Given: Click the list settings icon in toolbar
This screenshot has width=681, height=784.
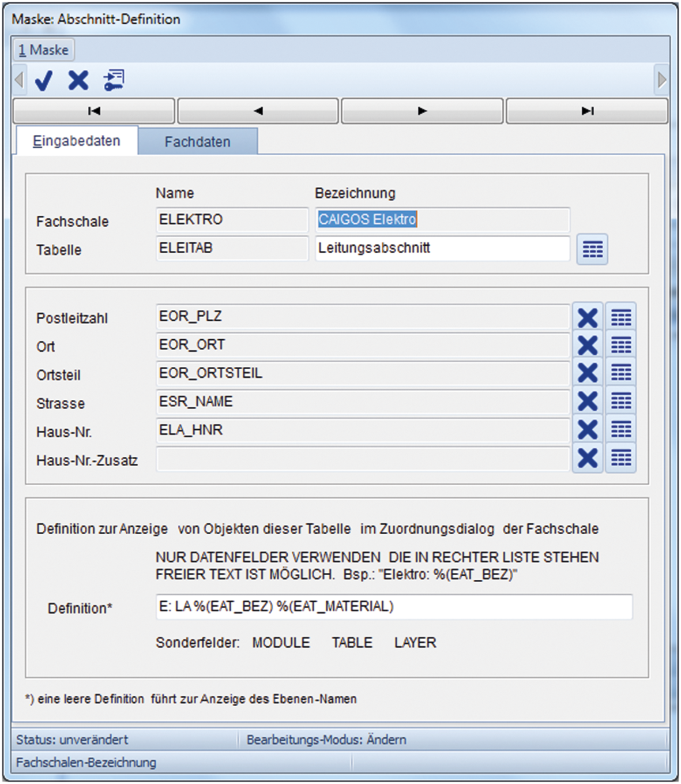Looking at the screenshot, I should (x=114, y=80).
